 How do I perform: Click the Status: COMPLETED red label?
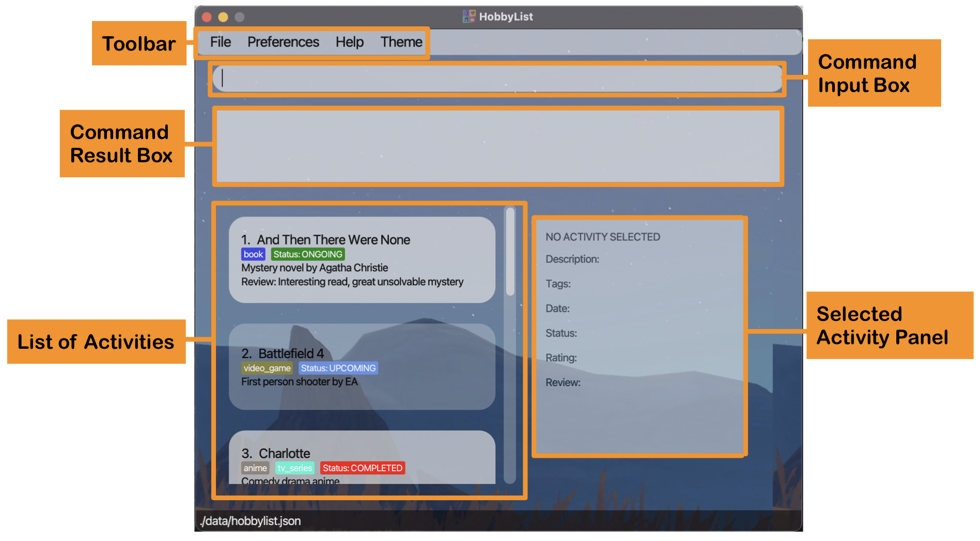click(363, 468)
